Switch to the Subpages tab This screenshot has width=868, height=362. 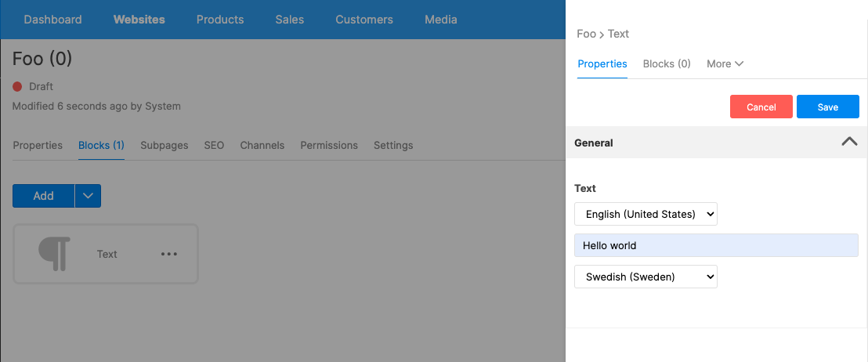pos(165,146)
